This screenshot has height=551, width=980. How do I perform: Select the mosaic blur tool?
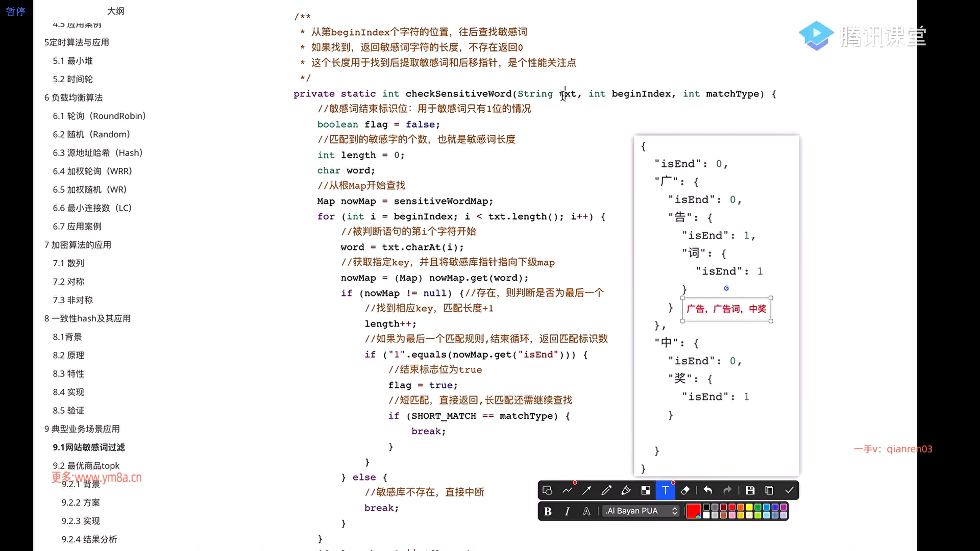click(646, 490)
